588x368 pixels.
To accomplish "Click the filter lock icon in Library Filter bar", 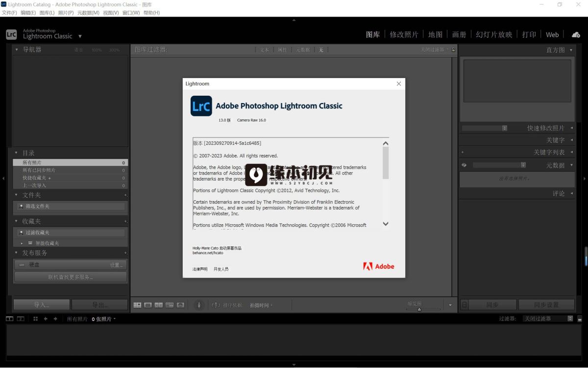I will pos(453,50).
